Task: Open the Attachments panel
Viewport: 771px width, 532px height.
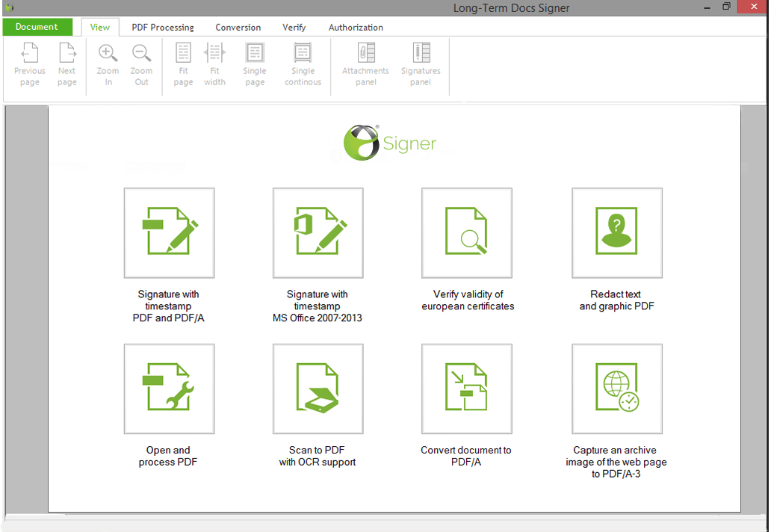Action: click(366, 65)
